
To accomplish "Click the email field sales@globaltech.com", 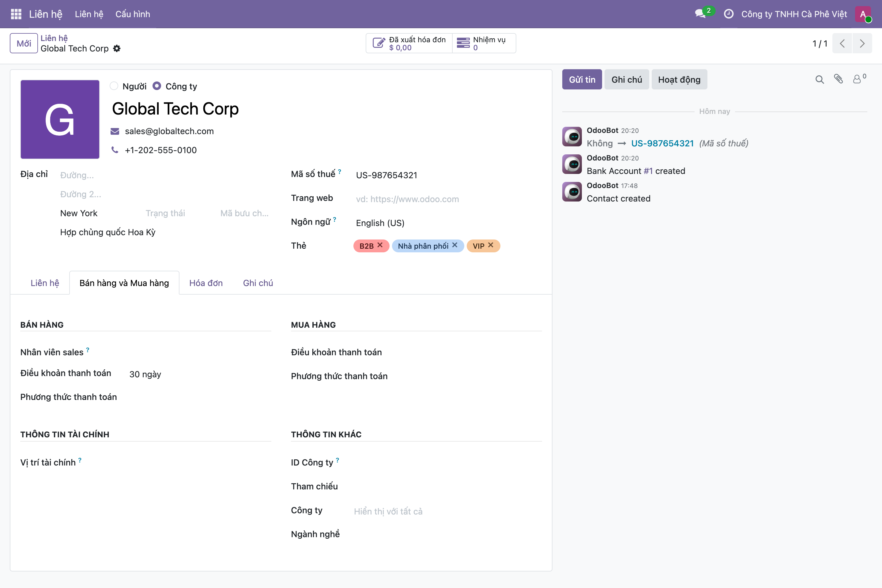I will (x=169, y=131).
